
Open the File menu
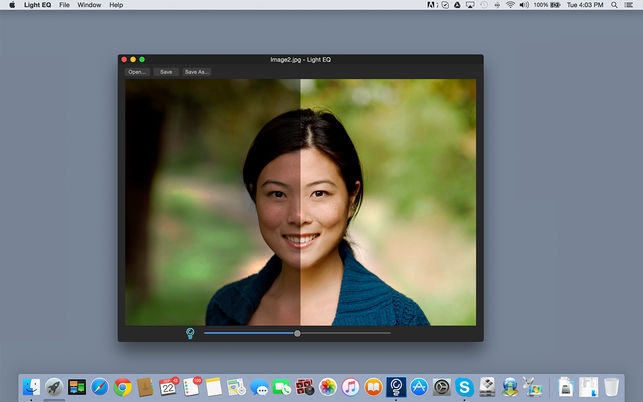(65, 5)
